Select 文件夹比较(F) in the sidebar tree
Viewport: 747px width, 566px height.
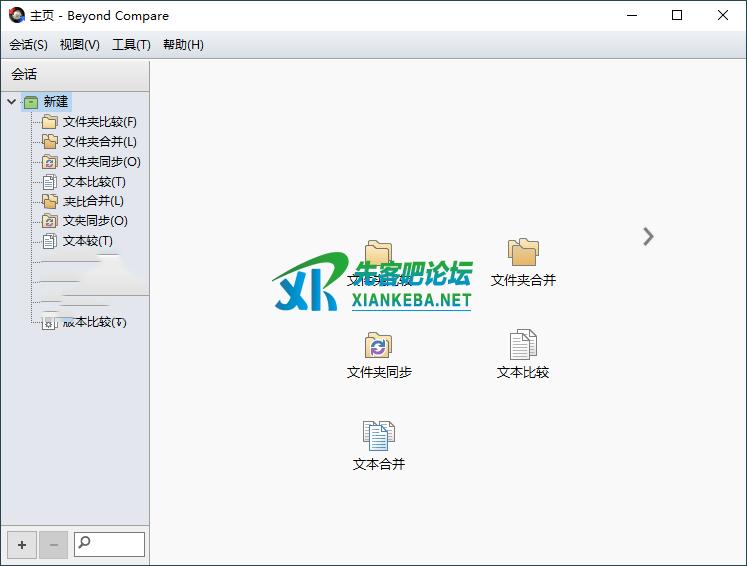99,122
